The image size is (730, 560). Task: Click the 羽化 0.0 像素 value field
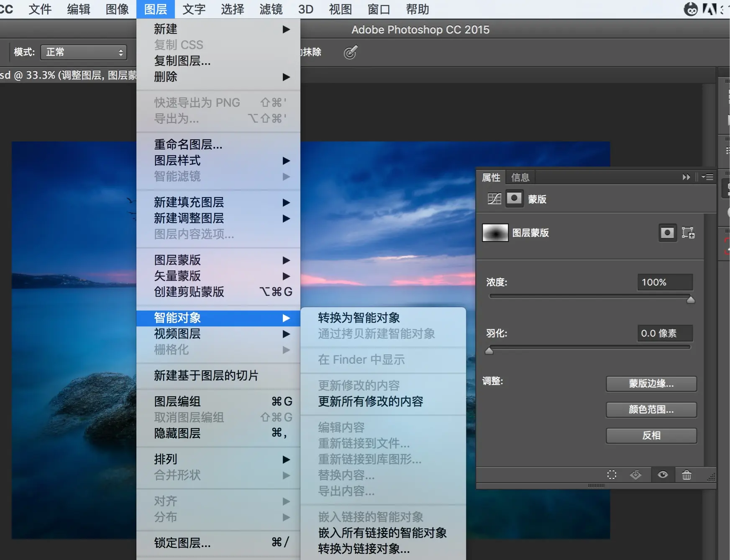pyautogui.click(x=665, y=333)
